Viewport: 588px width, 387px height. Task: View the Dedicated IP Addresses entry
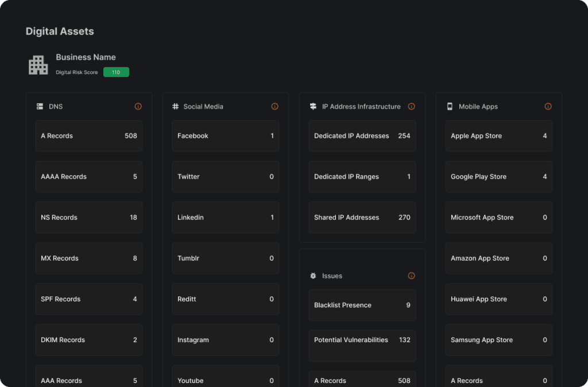[x=362, y=136]
